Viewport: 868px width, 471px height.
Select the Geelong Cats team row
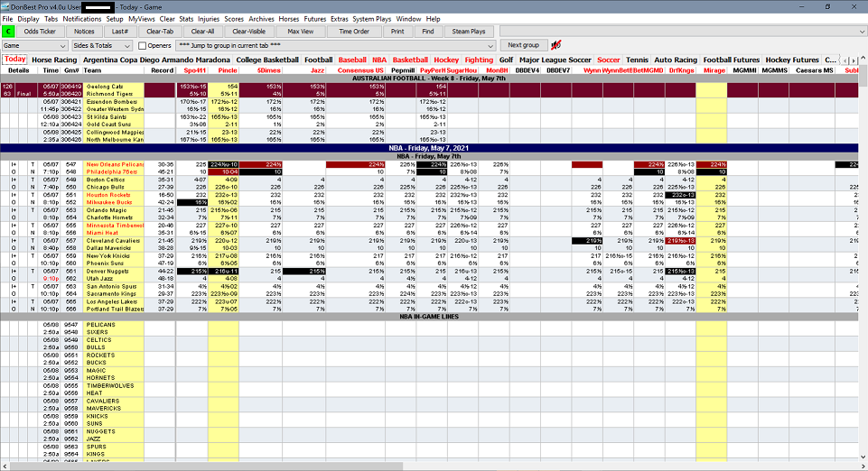115,87
